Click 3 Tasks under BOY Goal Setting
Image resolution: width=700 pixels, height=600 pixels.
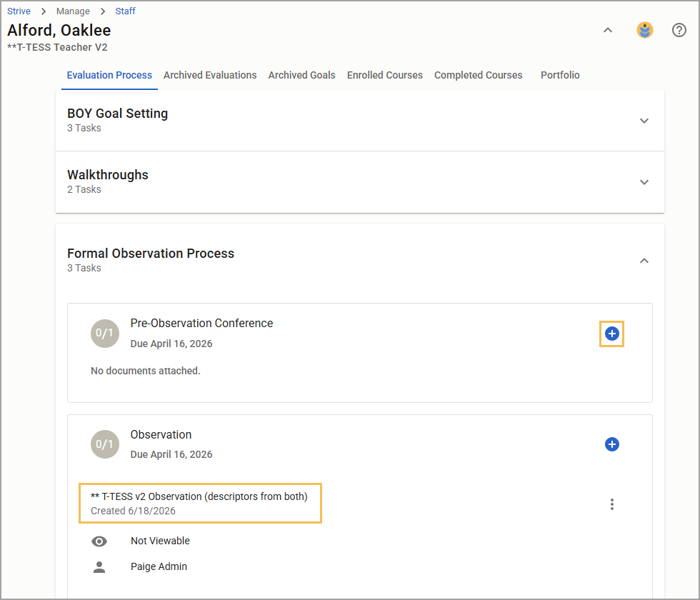point(84,128)
